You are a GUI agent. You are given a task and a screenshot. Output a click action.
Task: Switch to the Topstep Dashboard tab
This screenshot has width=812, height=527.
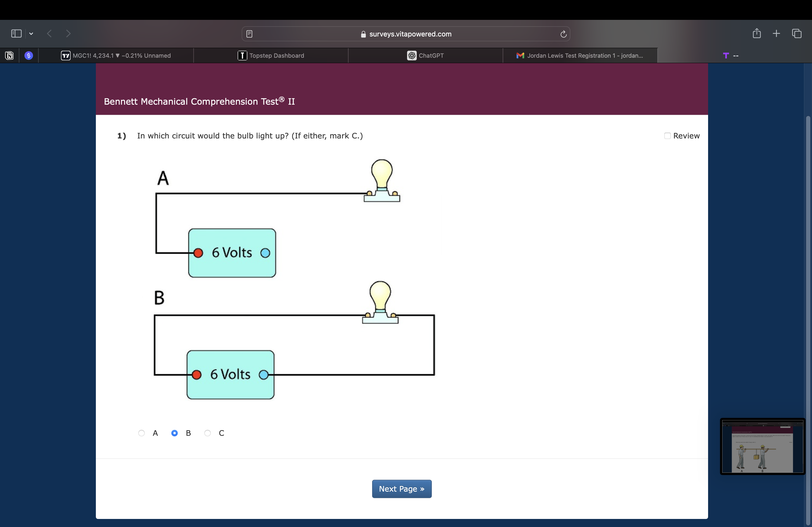tap(271, 56)
